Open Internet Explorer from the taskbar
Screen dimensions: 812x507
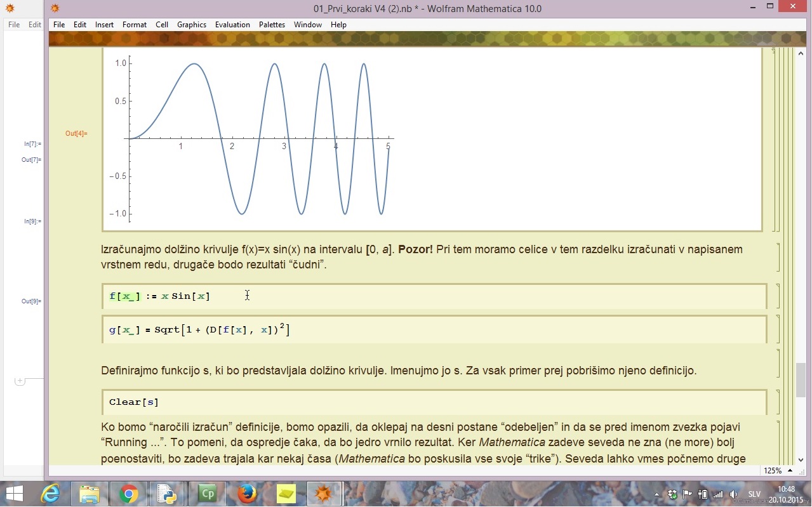50,494
